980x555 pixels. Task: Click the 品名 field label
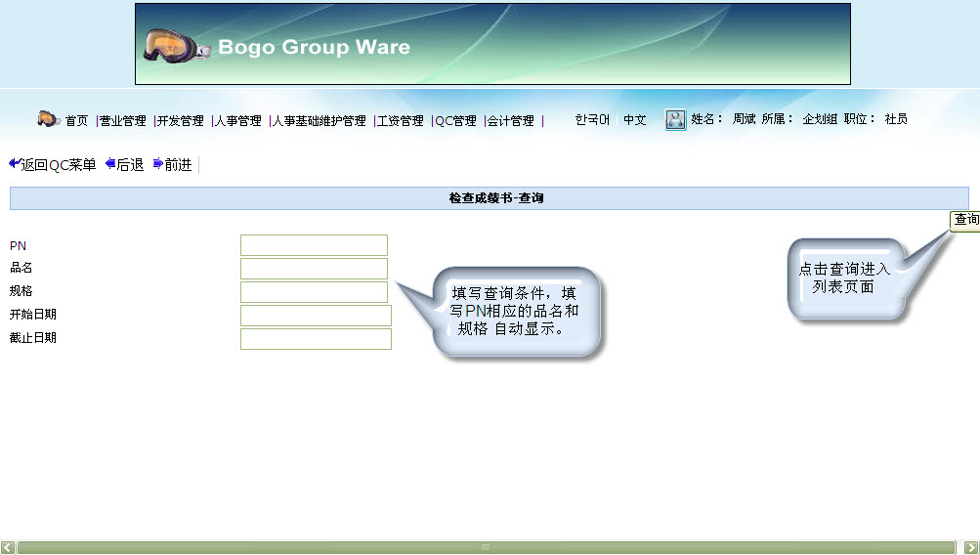pyautogui.click(x=21, y=268)
